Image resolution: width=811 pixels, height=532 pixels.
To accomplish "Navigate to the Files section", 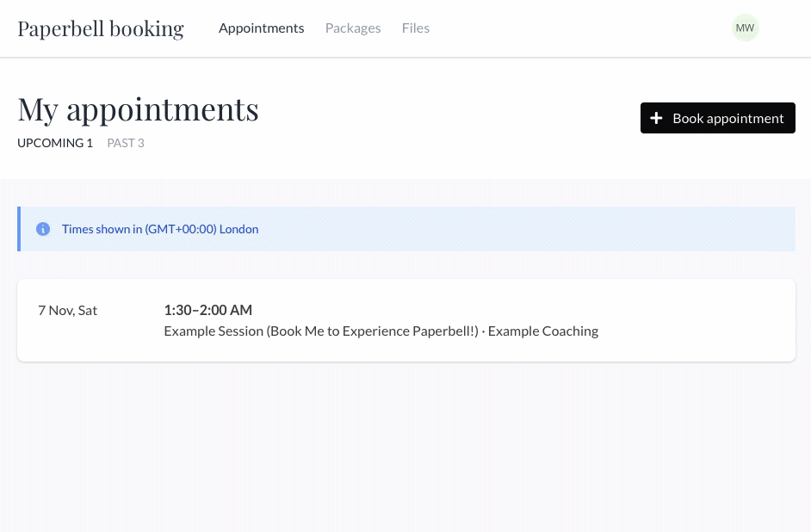I will coord(415,28).
